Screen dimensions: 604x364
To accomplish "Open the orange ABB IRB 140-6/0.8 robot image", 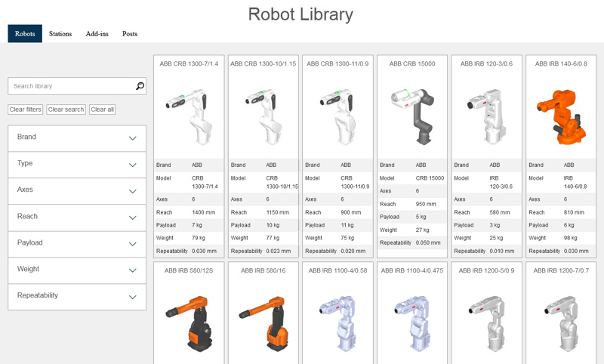I will pyautogui.click(x=561, y=117).
